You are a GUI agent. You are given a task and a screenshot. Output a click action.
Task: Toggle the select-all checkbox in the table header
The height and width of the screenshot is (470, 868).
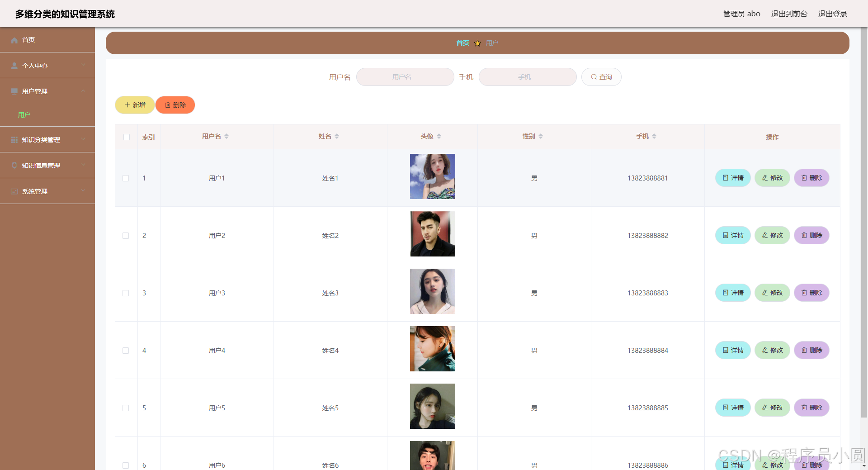[127, 137]
